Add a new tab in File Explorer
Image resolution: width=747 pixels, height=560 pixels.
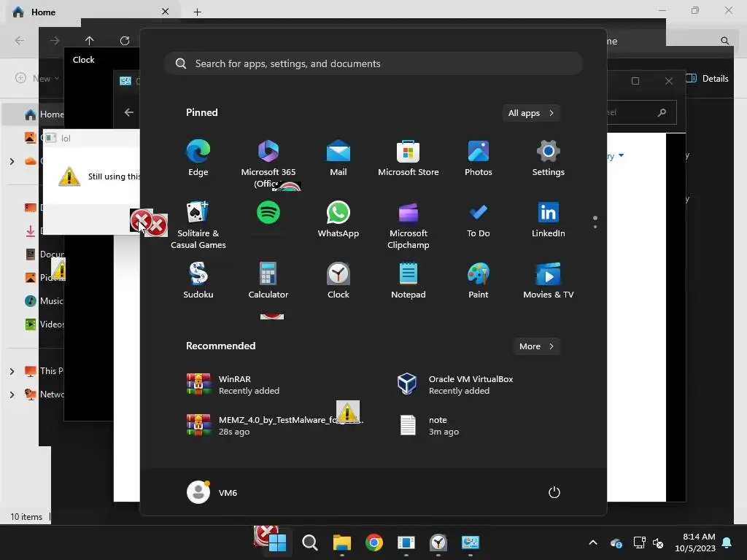point(197,12)
